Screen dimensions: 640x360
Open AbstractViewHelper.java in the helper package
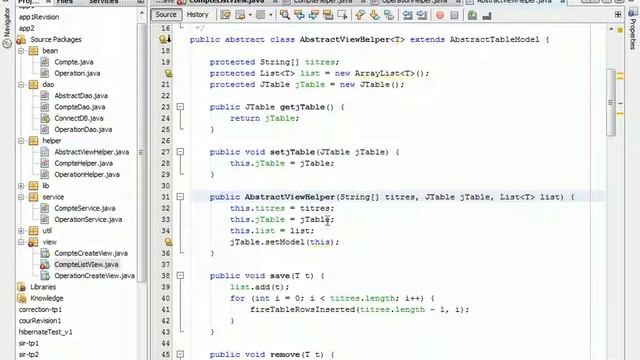tap(91, 152)
